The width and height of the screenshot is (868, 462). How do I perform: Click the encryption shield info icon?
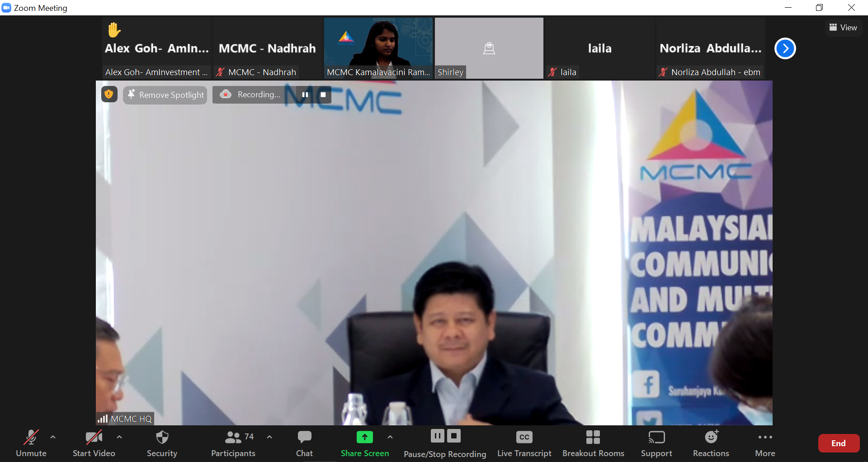click(x=109, y=94)
